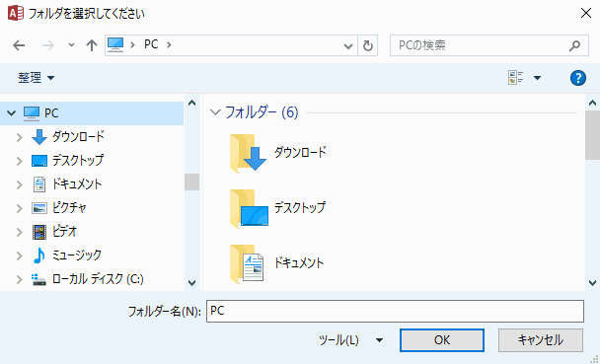Click the view layout icon

point(515,78)
